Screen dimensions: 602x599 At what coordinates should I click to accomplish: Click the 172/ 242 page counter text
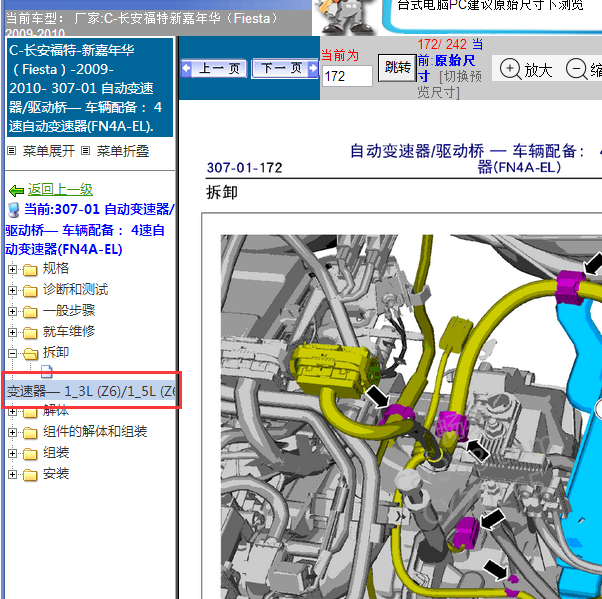[442, 45]
